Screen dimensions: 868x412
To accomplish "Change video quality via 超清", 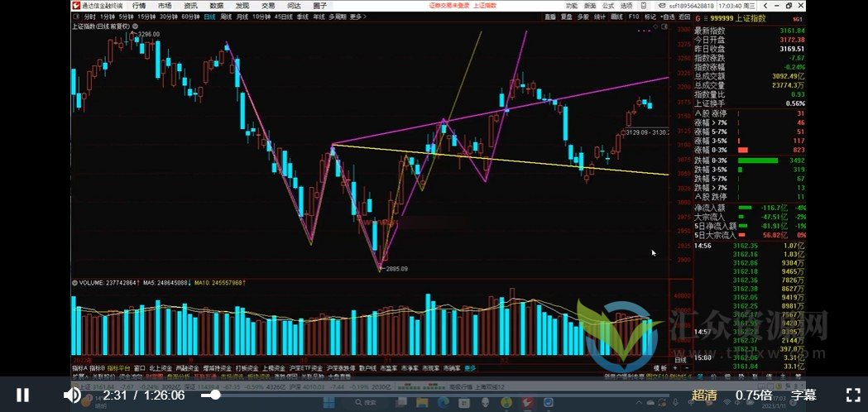I will pyautogui.click(x=704, y=395).
